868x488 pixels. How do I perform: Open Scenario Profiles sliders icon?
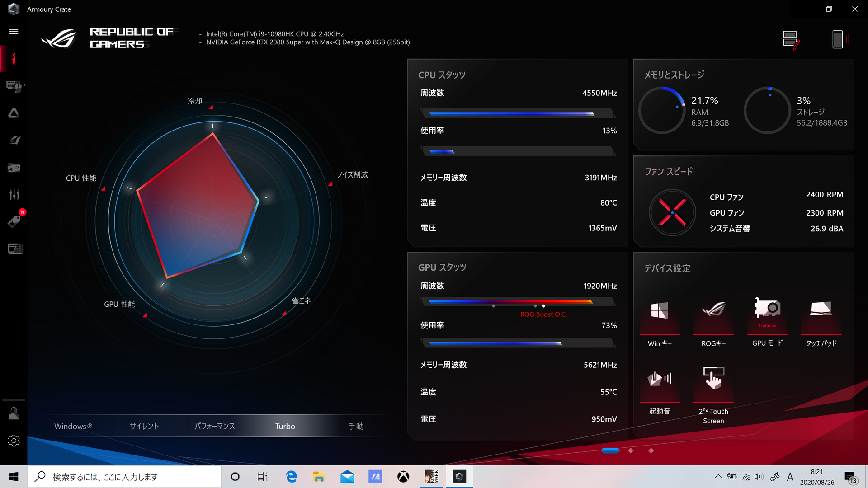click(14, 194)
